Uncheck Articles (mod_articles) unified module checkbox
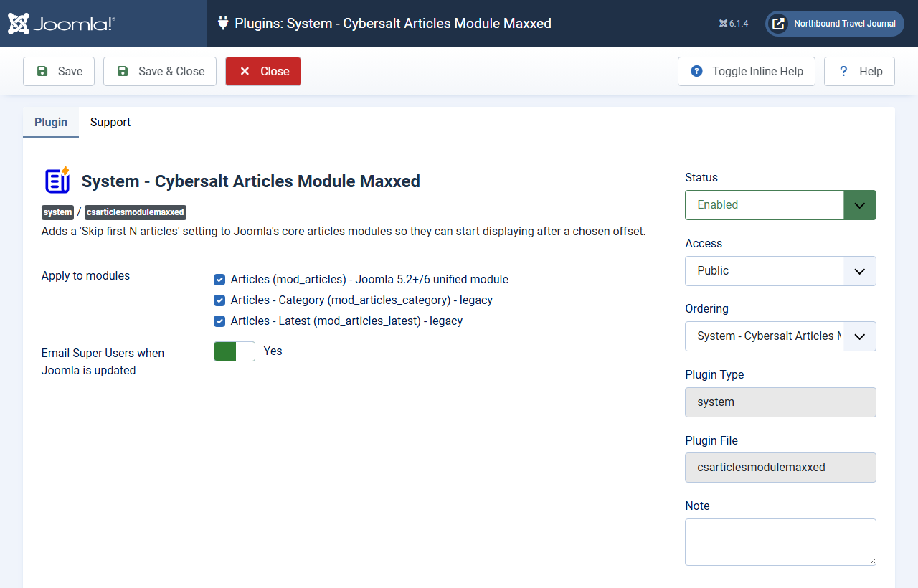 click(219, 280)
